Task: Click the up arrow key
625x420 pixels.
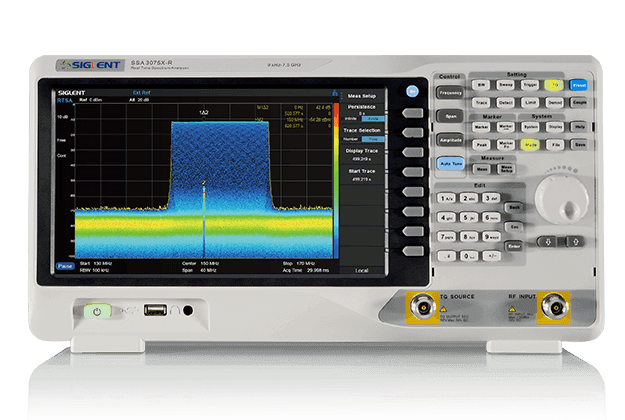Action: pos(575,241)
